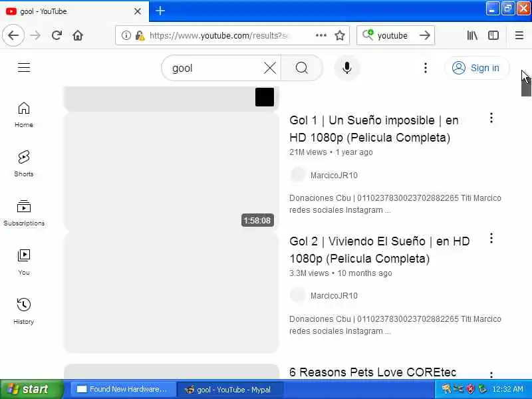The image size is (532, 399).
Task: Click the search engine magnifier icon
Action: [x=368, y=35]
